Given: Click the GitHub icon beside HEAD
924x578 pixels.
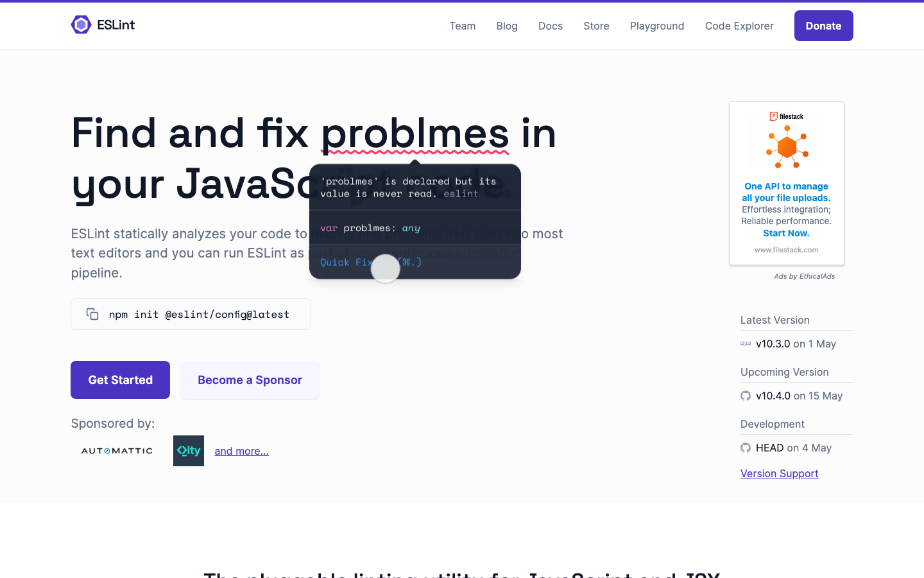Looking at the screenshot, I should tap(746, 448).
